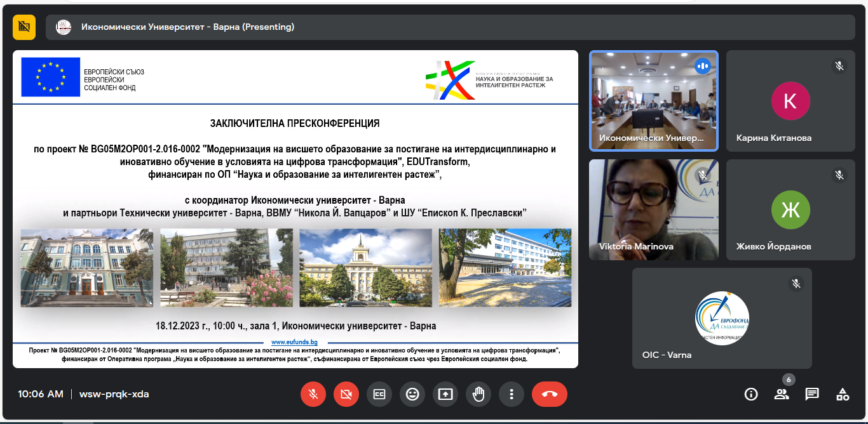Click the presentation title Икономически Университет - Варна (Presenting)
The width and height of the screenshot is (868, 424).
click(188, 27)
